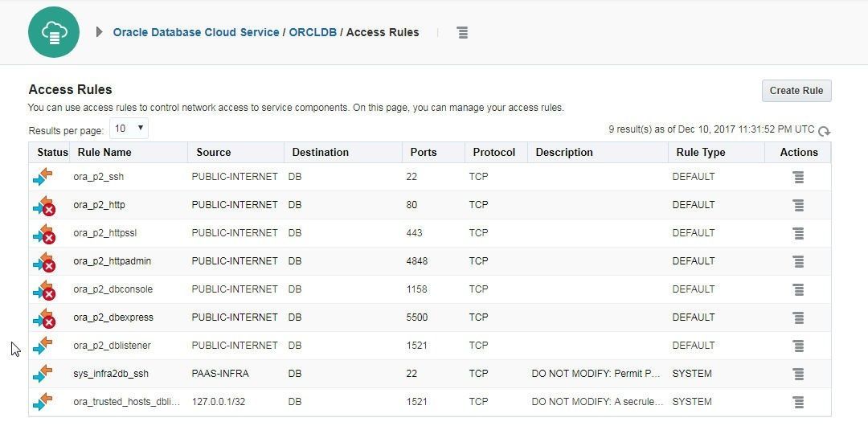Click disabled status icon of ora_p2_http

tap(44, 206)
